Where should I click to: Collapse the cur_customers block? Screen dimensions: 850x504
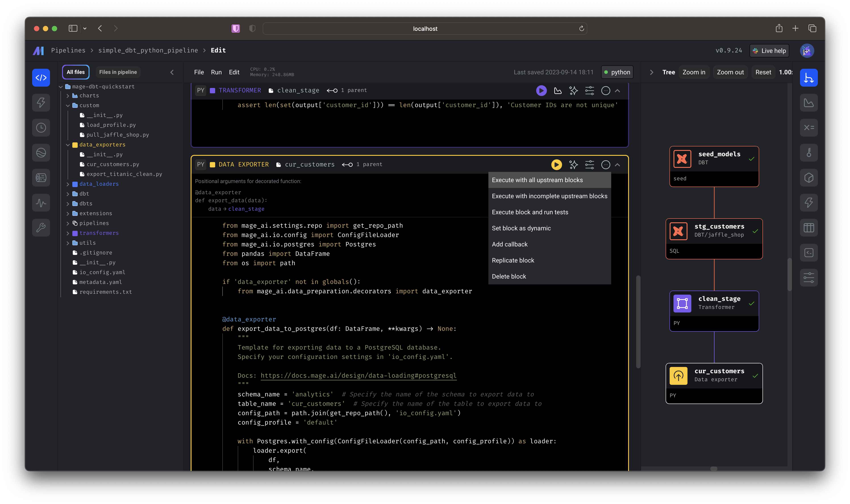coord(617,165)
